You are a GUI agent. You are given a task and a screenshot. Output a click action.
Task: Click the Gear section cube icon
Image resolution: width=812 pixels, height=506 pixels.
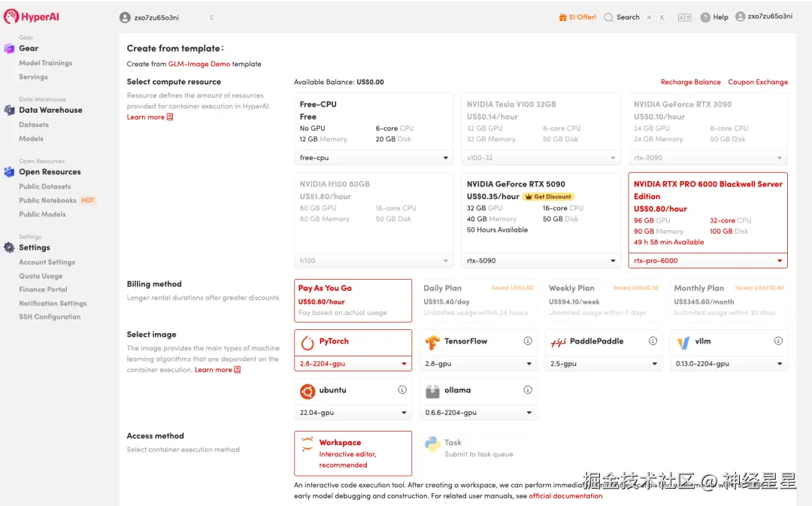(x=9, y=48)
